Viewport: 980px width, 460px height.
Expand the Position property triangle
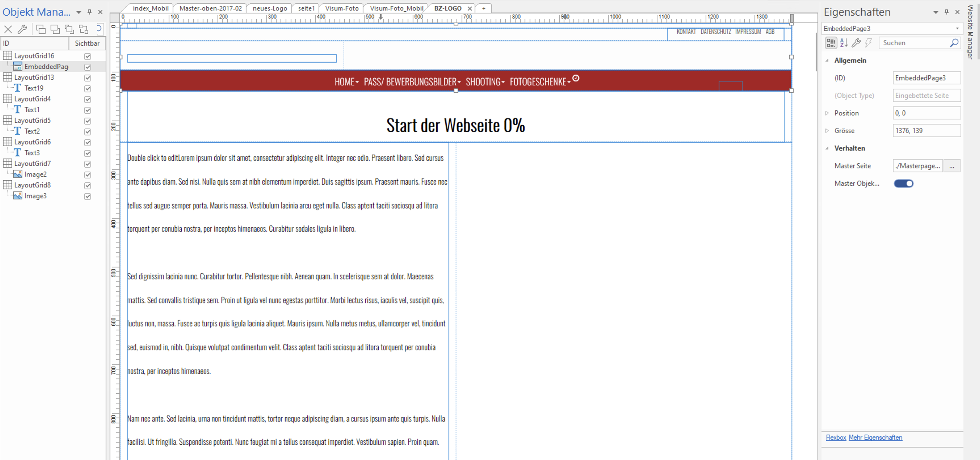pos(827,113)
